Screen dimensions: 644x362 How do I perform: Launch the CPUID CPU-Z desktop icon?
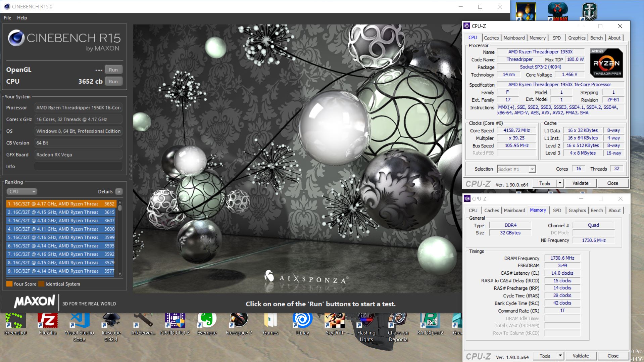pos(175,324)
